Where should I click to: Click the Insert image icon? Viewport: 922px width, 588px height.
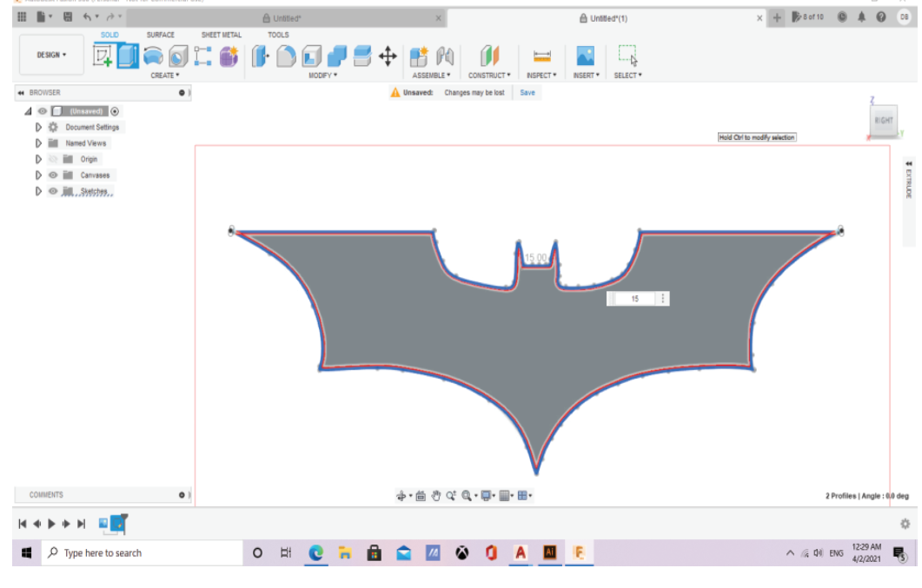click(585, 56)
